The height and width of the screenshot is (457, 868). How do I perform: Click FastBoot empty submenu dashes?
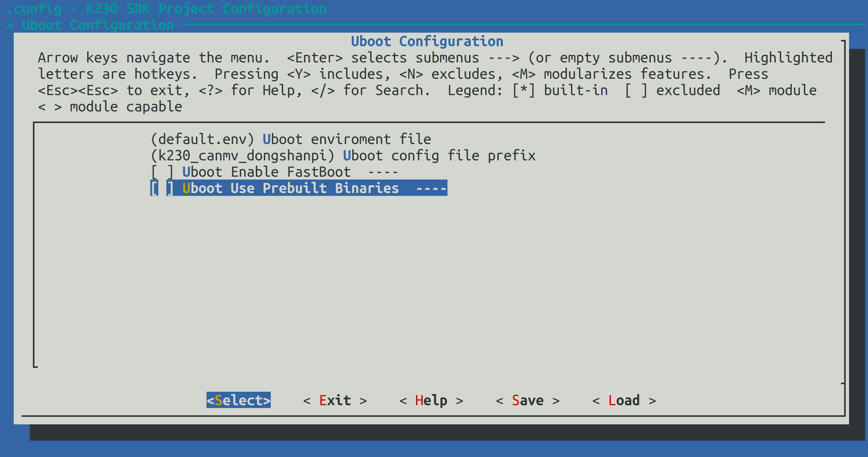(383, 172)
